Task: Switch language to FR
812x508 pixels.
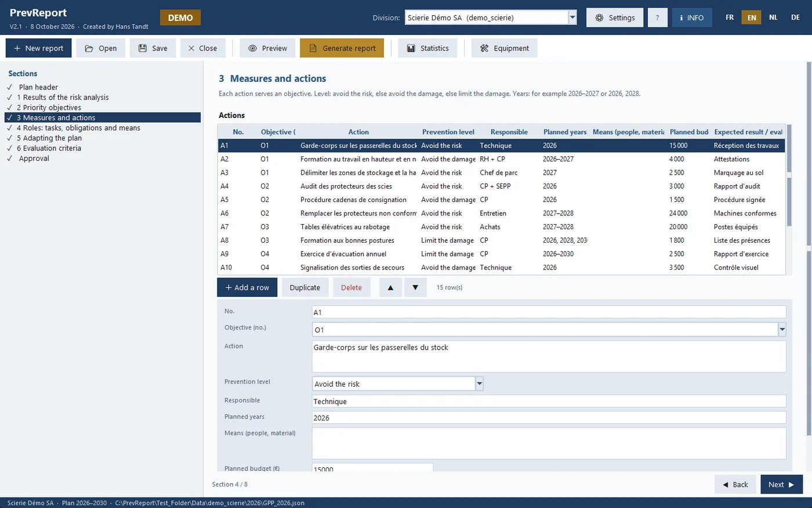Action: pyautogui.click(x=730, y=17)
